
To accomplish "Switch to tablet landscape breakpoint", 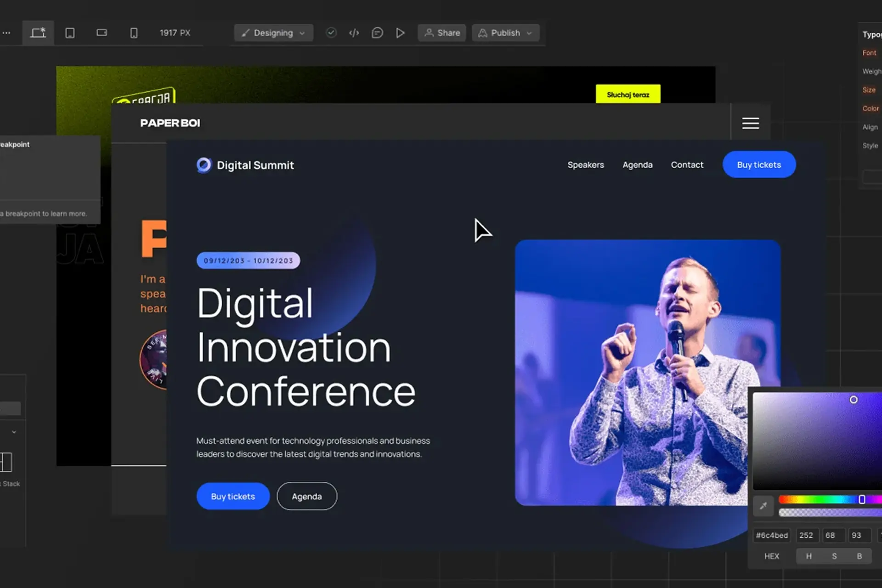I will pyautogui.click(x=102, y=33).
